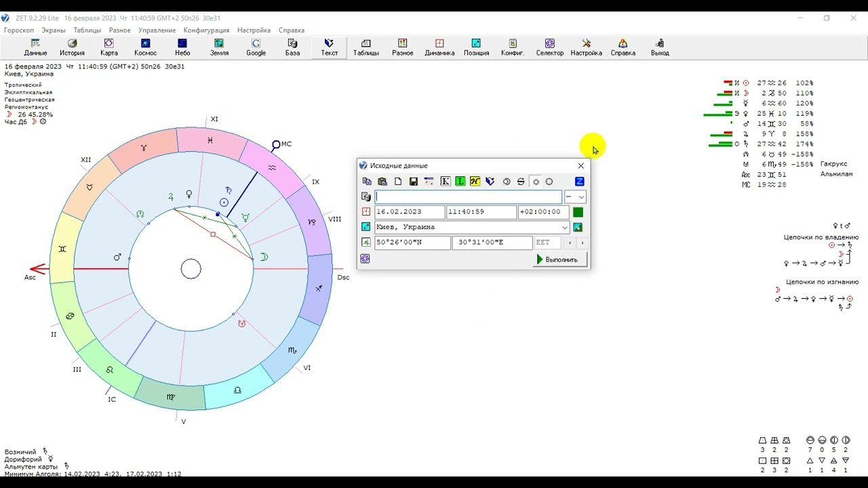This screenshot has width=868, height=488.
Task: Open the Разное menu
Action: (x=119, y=30)
